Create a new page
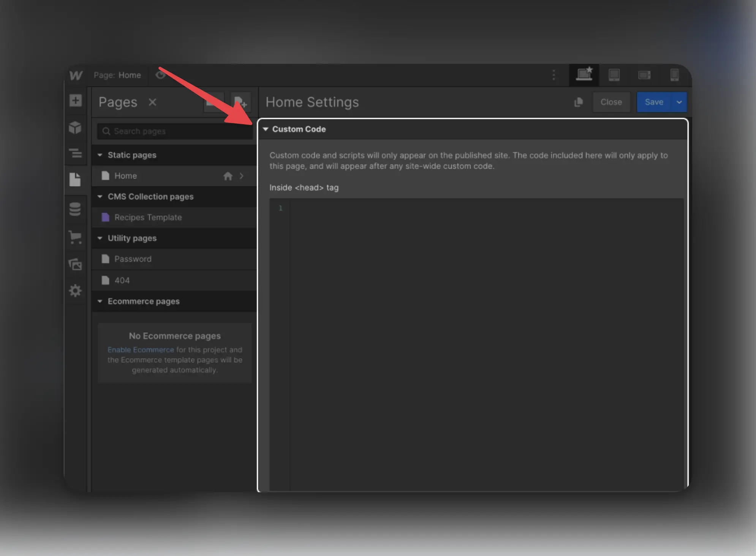The image size is (756, 556). 241,102
